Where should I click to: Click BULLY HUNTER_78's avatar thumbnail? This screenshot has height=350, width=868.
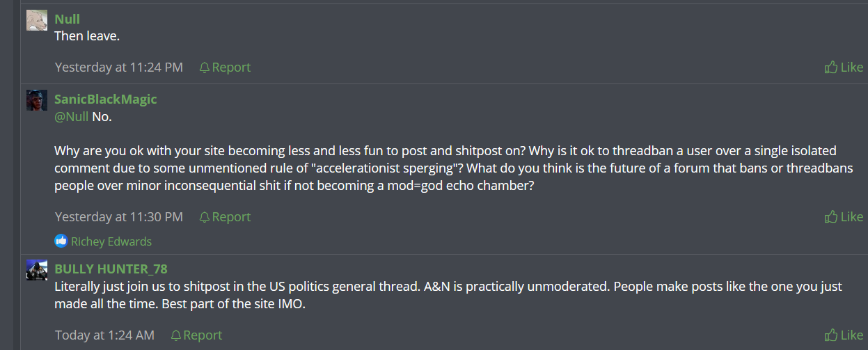click(x=37, y=270)
